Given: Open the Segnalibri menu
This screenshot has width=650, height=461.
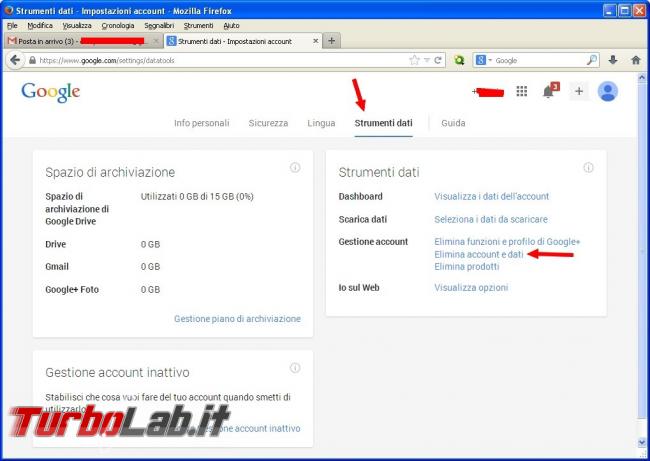Looking at the screenshot, I should coord(159,26).
